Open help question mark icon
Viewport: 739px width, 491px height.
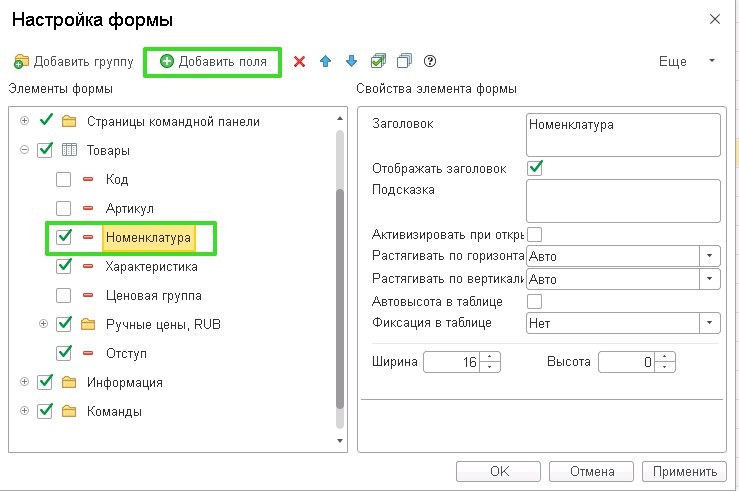[430, 61]
